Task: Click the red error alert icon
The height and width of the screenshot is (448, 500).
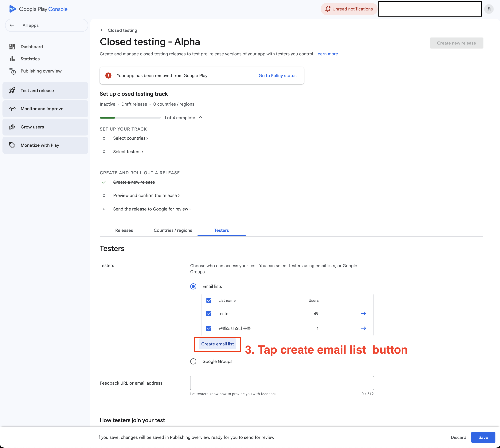Action: 108,76
